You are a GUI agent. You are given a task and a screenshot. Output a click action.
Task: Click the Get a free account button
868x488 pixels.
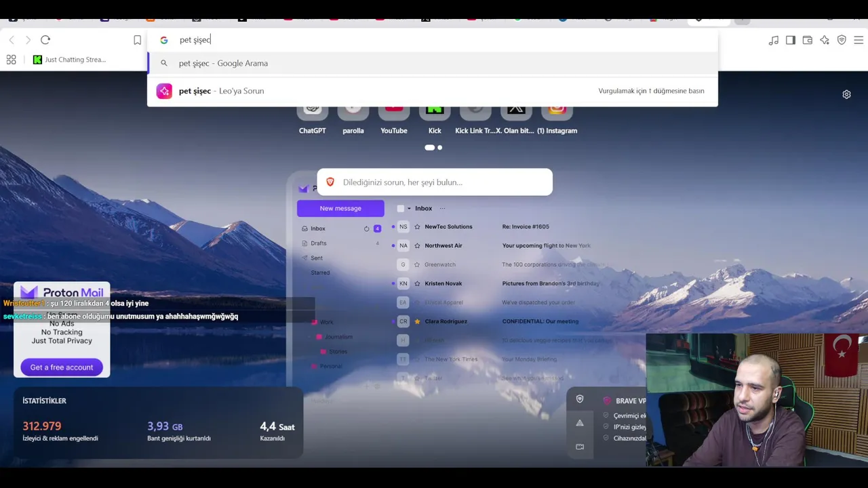62,367
